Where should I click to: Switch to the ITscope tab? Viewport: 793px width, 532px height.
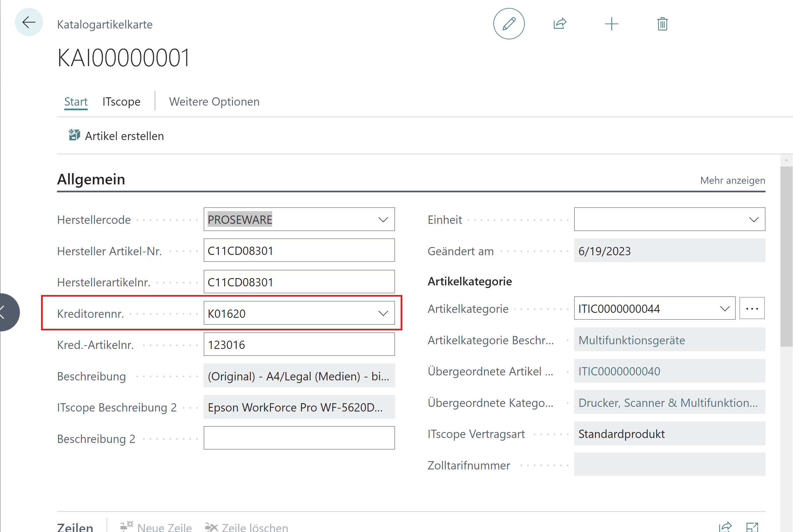pyautogui.click(x=121, y=101)
